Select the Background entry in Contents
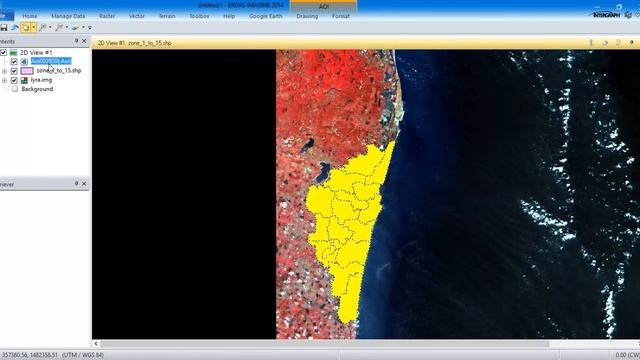640x360 pixels. click(37, 89)
